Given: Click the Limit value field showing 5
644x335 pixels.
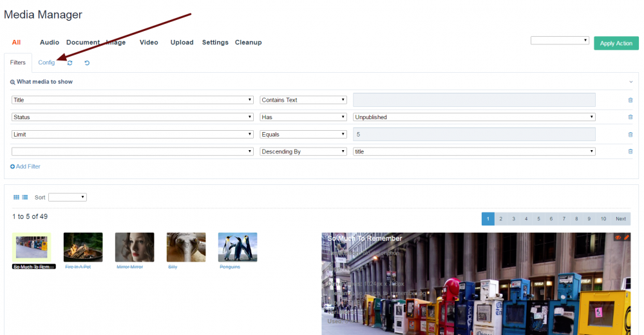Looking at the screenshot, I should 475,135.
